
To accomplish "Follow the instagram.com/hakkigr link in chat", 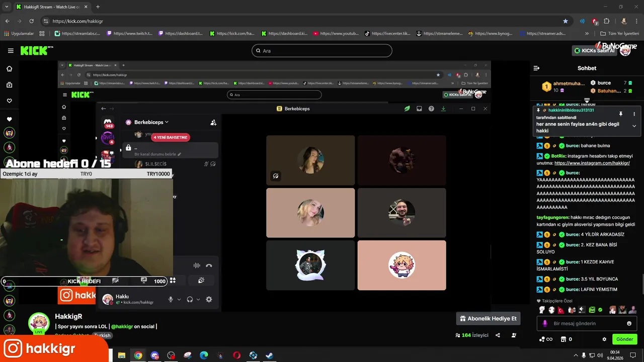I will pos(592,163).
